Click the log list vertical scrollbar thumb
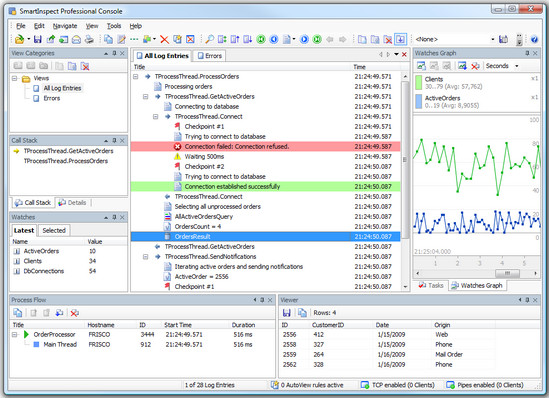 [x=405, y=159]
